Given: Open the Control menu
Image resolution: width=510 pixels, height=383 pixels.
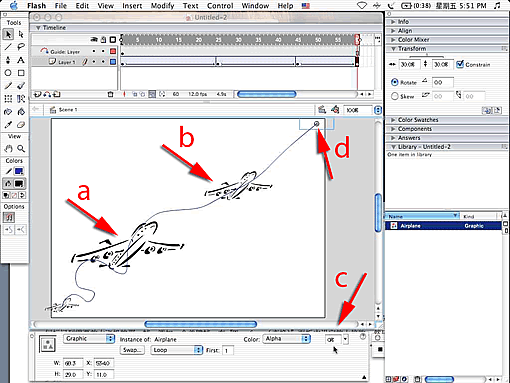Looking at the screenshot, I should point(220,6).
